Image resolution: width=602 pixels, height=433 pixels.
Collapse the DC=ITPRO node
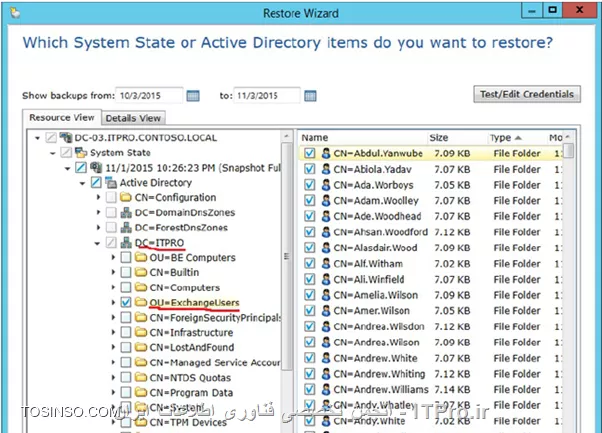[x=98, y=243]
